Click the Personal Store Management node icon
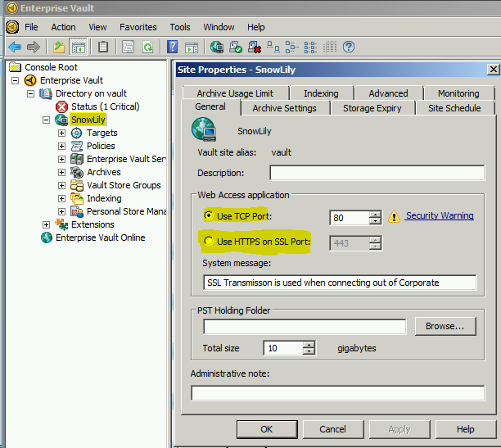Screen dimensions: 501x448 click(77, 211)
